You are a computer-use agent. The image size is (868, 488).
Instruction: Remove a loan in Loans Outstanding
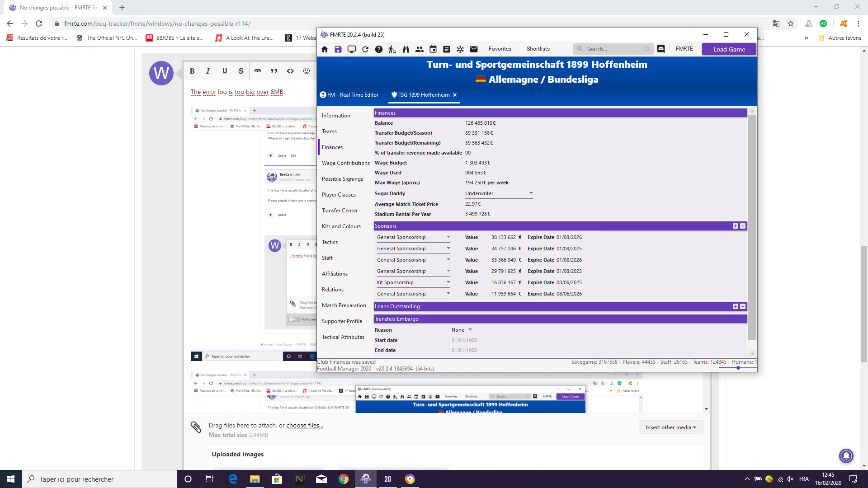743,306
